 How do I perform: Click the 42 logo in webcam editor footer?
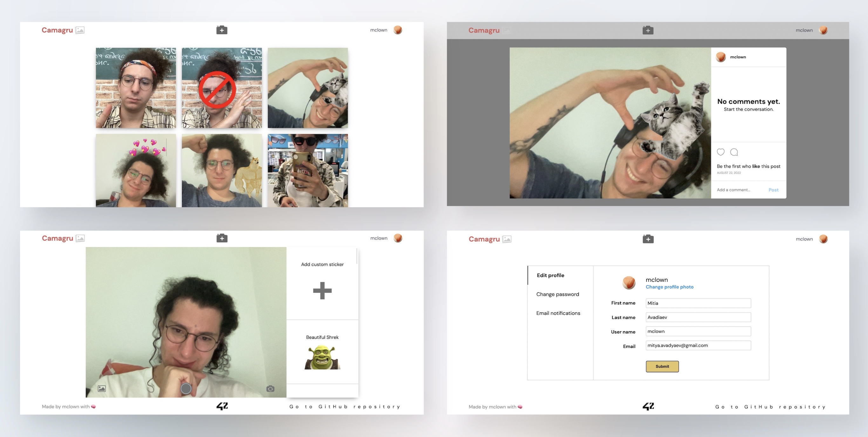[x=222, y=406]
